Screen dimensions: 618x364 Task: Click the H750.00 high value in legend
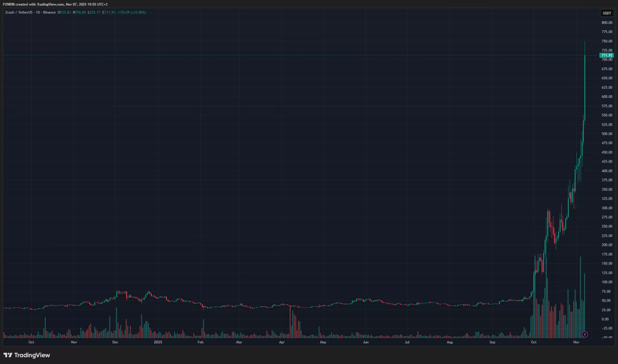tap(80, 12)
